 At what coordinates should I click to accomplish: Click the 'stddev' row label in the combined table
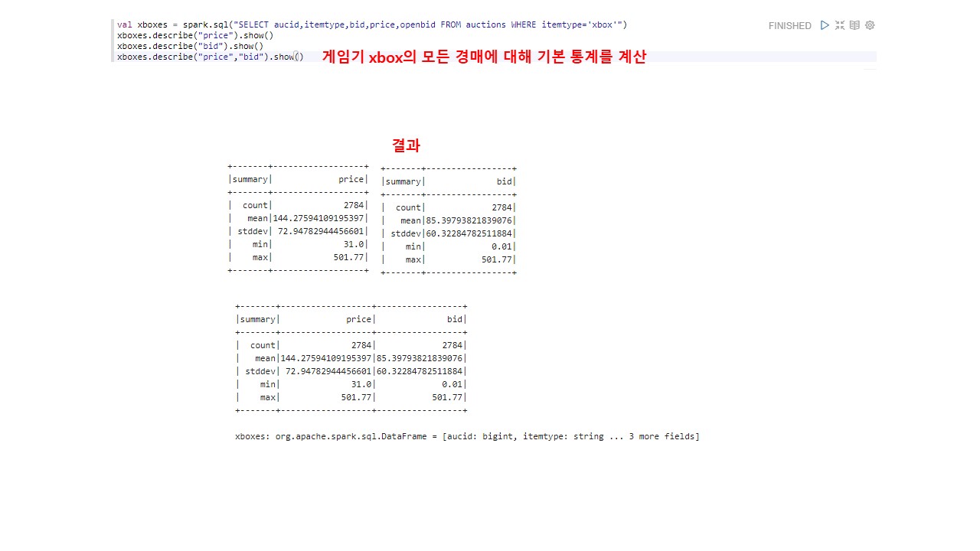click(260, 371)
